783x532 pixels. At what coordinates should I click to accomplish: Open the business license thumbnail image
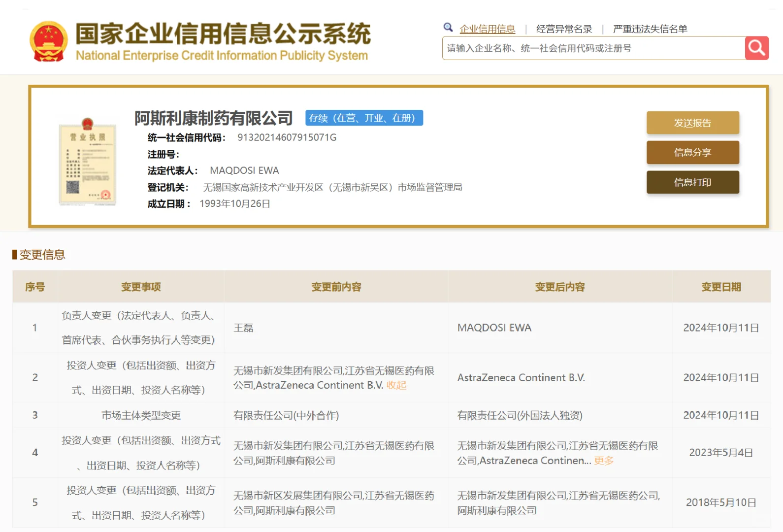(87, 162)
